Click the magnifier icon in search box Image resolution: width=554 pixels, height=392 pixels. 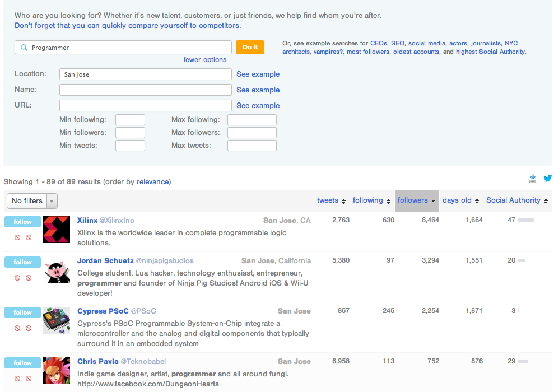pos(24,48)
